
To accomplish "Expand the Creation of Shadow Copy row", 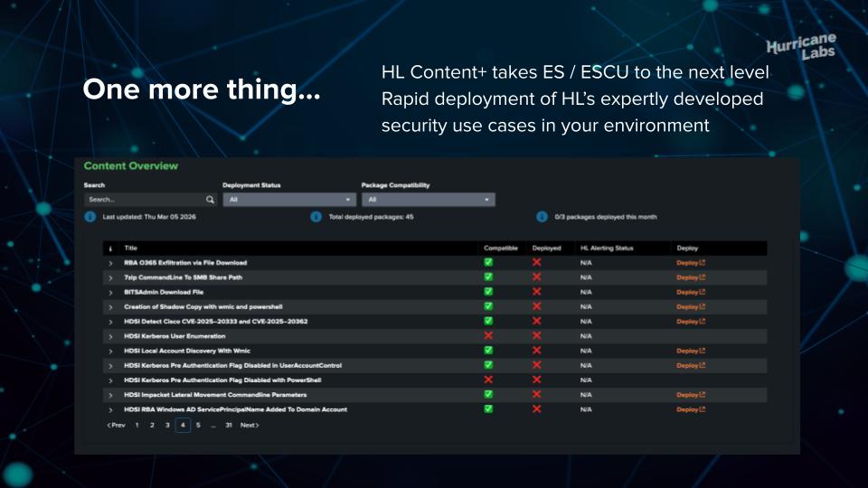I will (110, 307).
